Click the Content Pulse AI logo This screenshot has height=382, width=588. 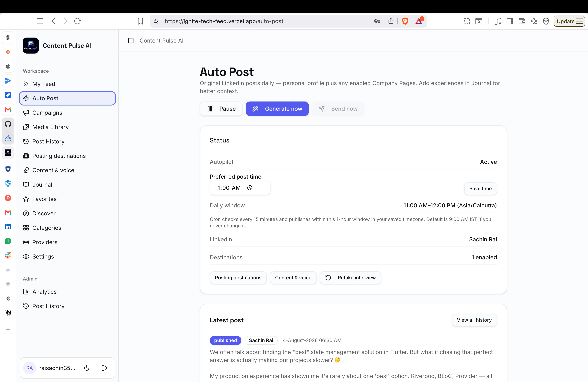coord(31,45)
